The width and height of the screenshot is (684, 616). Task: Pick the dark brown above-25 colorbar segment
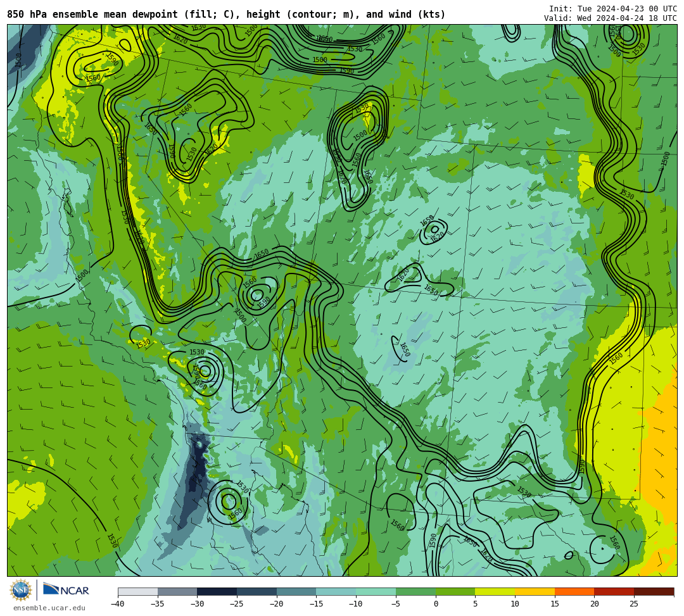coord(654,591)
